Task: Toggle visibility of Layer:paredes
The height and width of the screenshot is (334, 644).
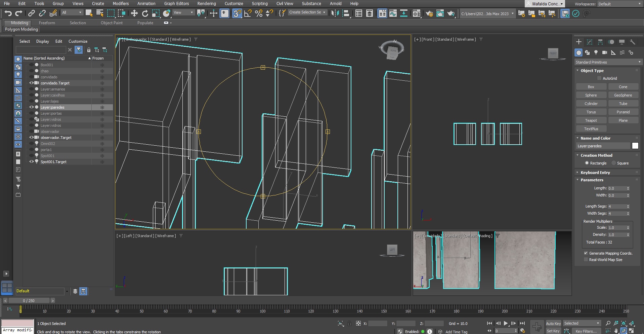Action: coord(32,107)
